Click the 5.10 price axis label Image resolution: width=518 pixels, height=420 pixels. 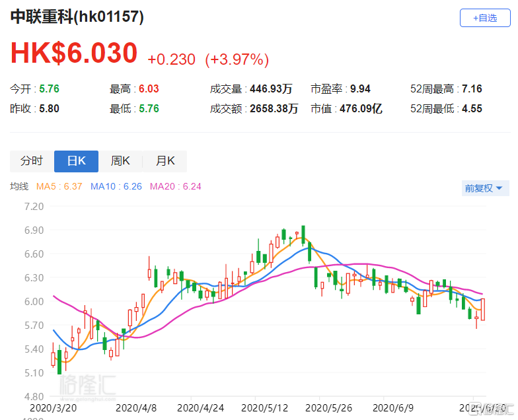(34, 373)
